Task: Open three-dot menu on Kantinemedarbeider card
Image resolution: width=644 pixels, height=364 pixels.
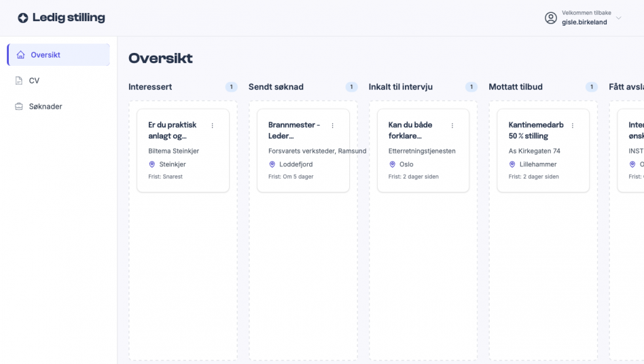Action: click(x=573, y=126)
